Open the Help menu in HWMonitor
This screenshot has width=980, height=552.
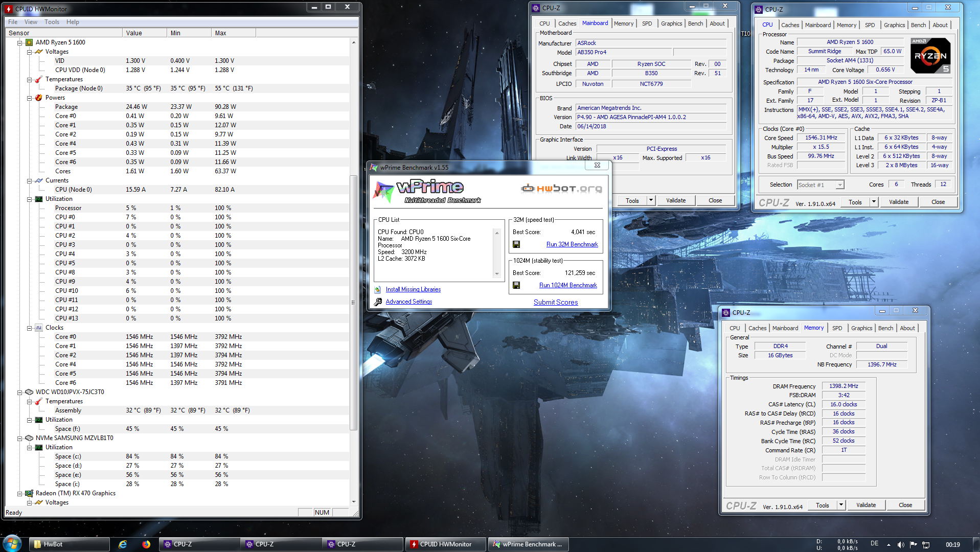click(73, 22)
